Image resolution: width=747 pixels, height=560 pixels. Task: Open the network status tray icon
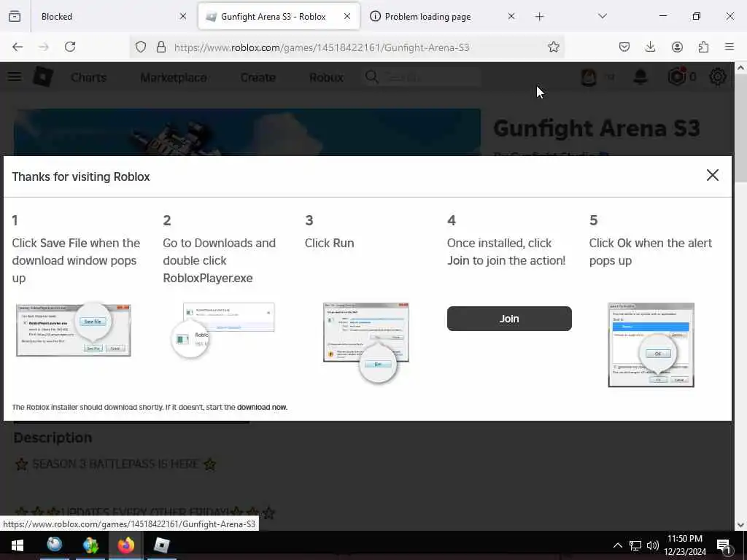(x=635, y=545)
